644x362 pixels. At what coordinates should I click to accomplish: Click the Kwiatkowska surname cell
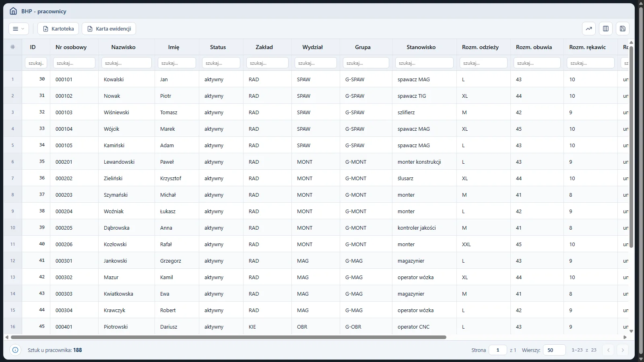pyautogui.click(x=127, y=294)
